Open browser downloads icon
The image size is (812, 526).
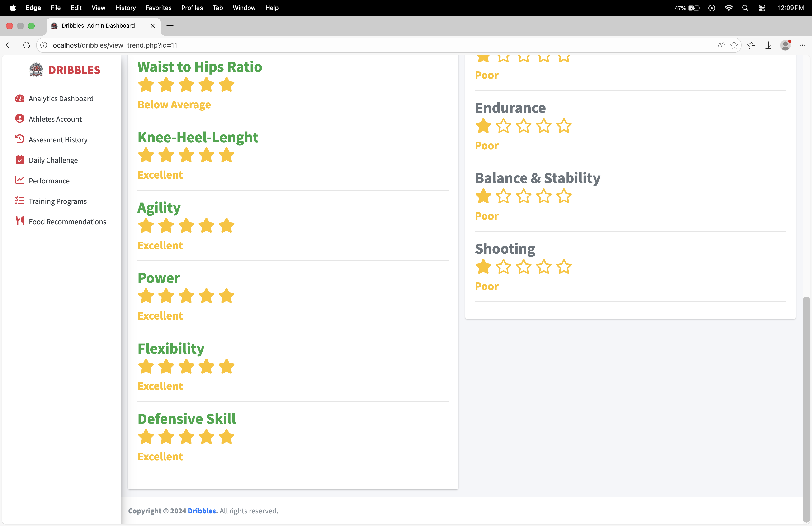[768, 45]
